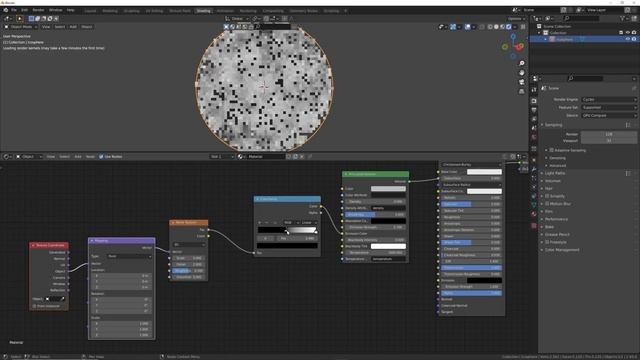Switch viewport to Solid shading
This screenshot has width=640, height=360.
coord(496,27)
